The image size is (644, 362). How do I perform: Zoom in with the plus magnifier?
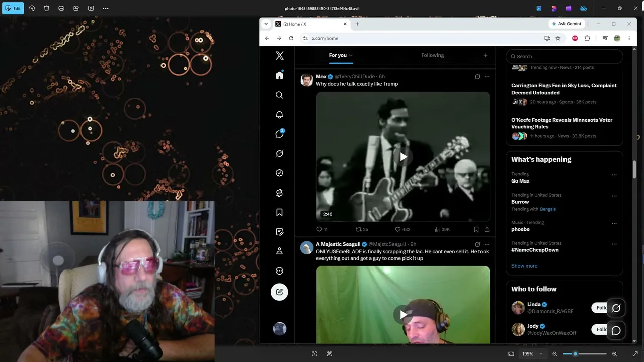[614, 354]
